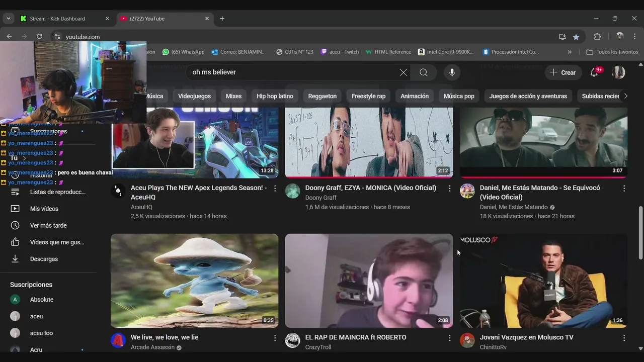Switch to Stream - Kick Dashboard tab
Screen dimensions: 644x362
pos(63,19)
